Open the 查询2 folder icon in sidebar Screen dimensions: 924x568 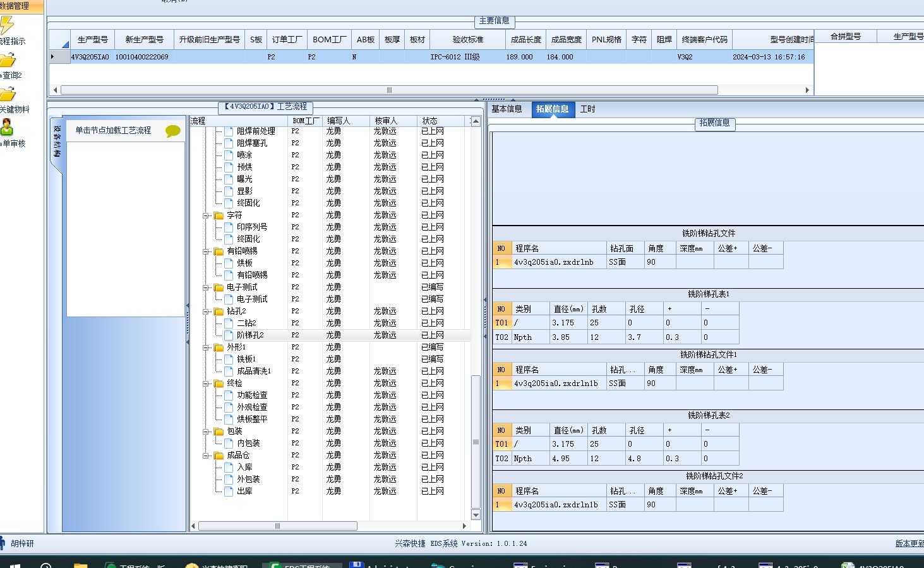[x=8, y=60]
